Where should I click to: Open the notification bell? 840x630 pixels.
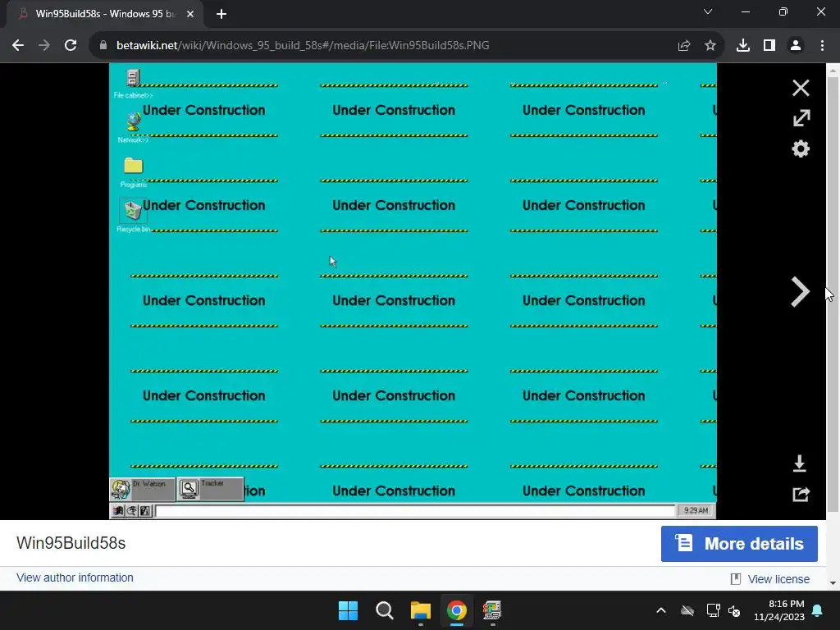[x=818, y=610]
